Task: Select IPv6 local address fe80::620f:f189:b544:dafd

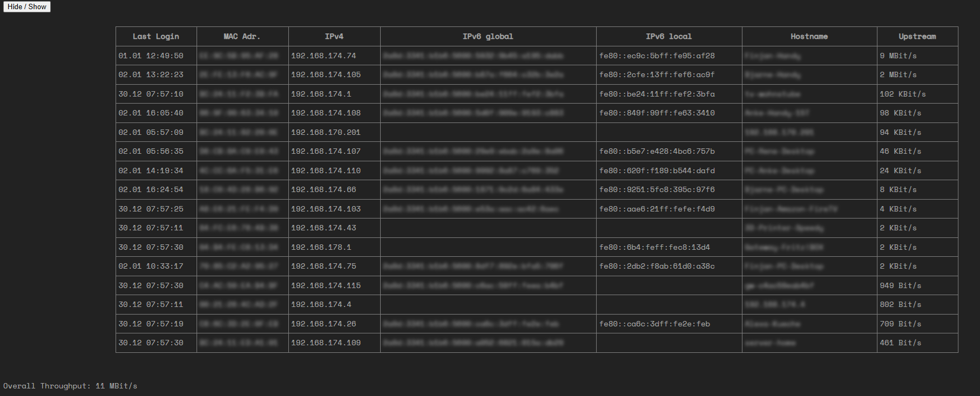Action: click(657, 170)
